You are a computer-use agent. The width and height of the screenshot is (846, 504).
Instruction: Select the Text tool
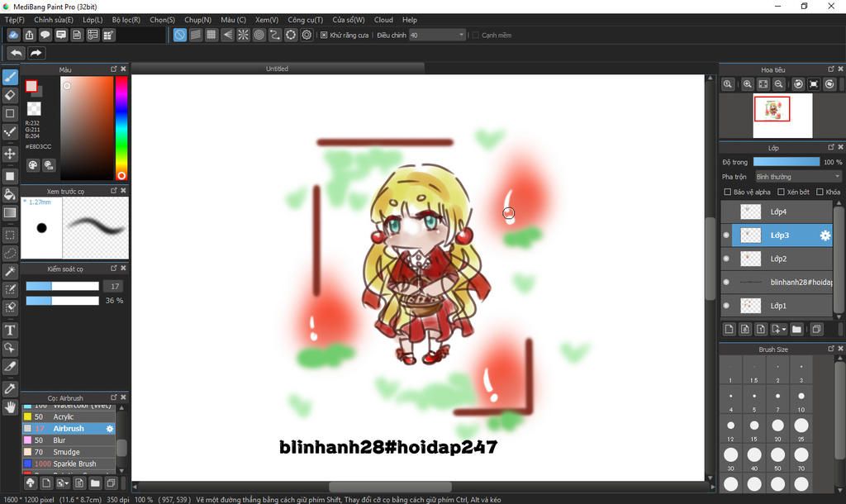pos(10,330)
